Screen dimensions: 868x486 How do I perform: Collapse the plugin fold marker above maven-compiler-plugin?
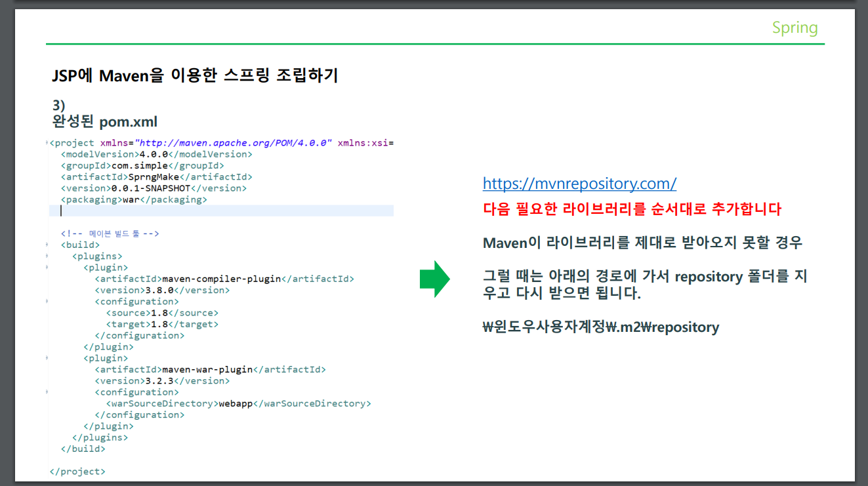point(47,268)
